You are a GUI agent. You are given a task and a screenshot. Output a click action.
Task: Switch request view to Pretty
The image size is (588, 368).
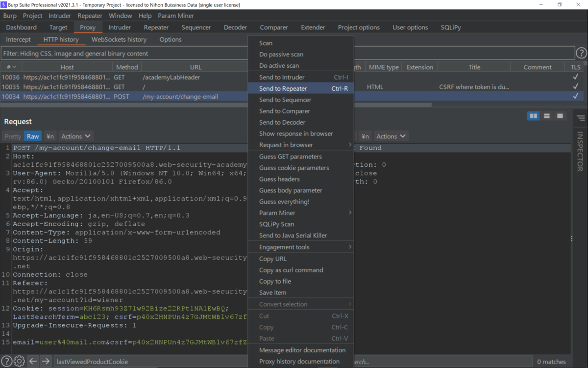click(13, 136)
